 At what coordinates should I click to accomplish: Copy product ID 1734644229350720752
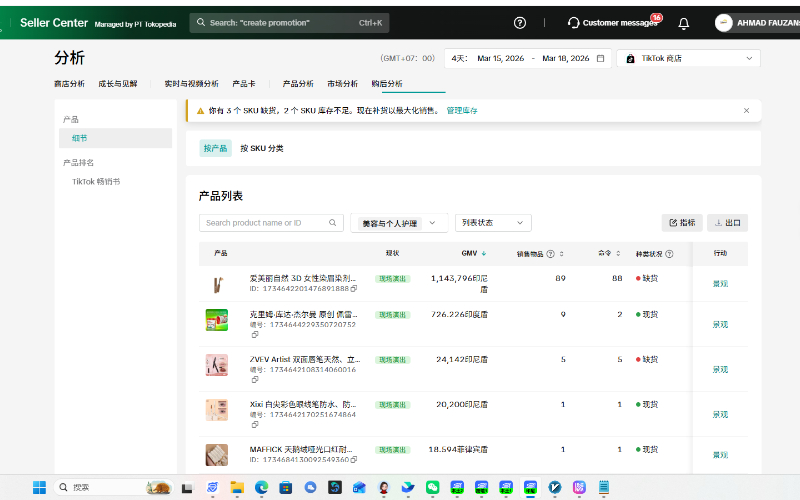255,335
